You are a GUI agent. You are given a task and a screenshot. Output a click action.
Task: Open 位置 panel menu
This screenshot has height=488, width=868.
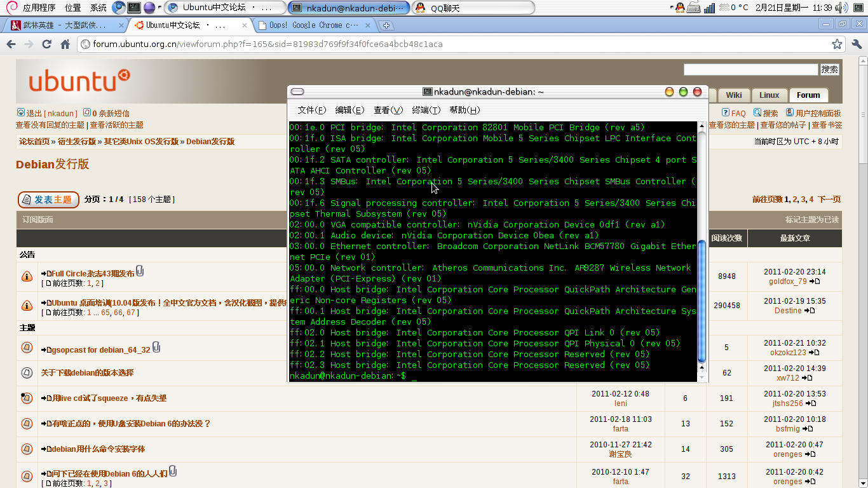click(72, 8)
